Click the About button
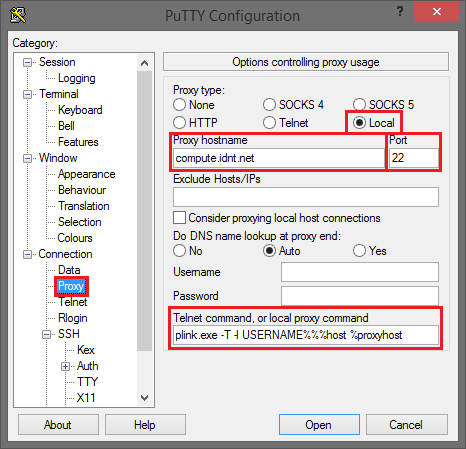Viewport: 466px width, 449px height. pos(58,425)
